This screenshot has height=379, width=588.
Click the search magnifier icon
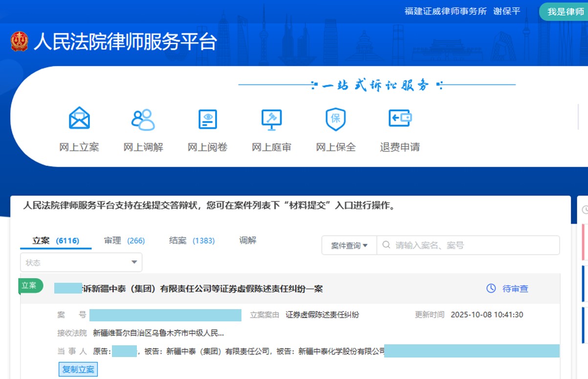(x=387, y=245)
